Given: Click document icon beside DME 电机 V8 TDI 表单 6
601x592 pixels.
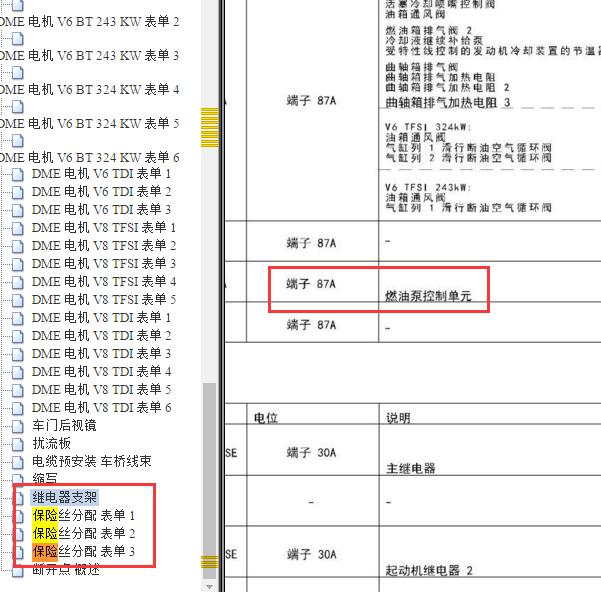Looking at the screenshot, I should coord(18,408).
